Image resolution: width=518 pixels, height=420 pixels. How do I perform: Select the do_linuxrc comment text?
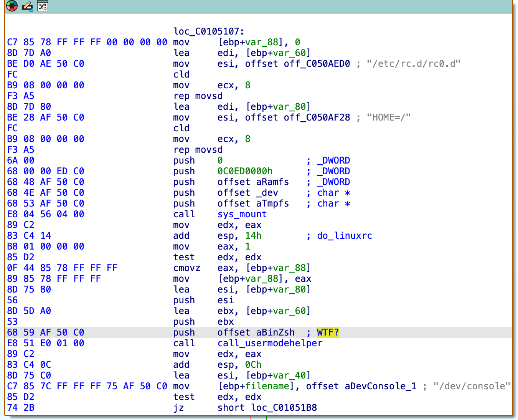pyautogui.click(x=345, y=236)
